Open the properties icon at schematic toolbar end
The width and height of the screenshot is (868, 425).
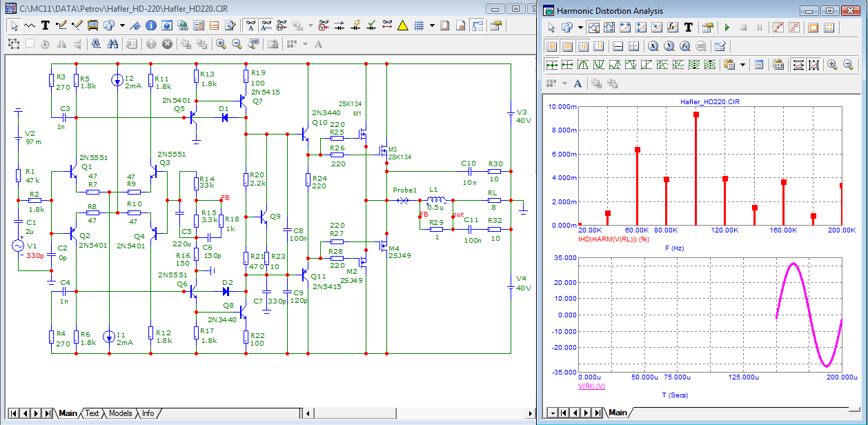click(495, 26)
